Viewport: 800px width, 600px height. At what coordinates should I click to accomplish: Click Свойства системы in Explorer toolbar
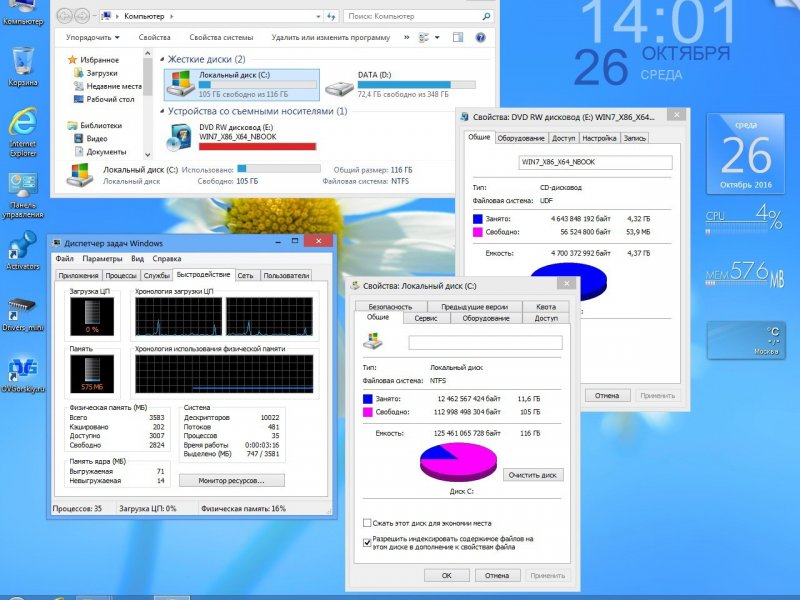pos(221,37)
